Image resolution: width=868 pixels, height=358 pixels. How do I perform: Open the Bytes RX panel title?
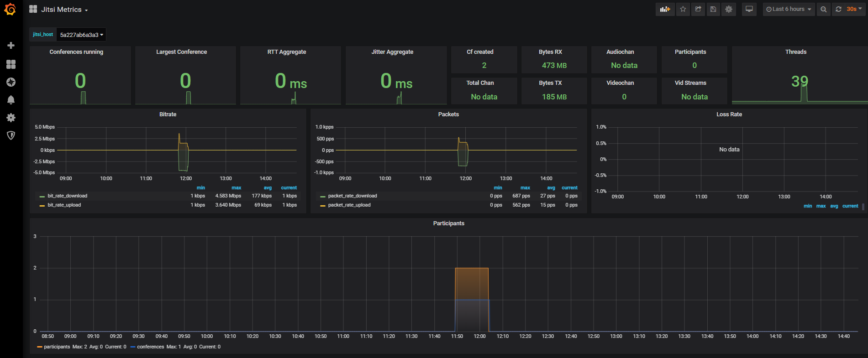[550, 52]
